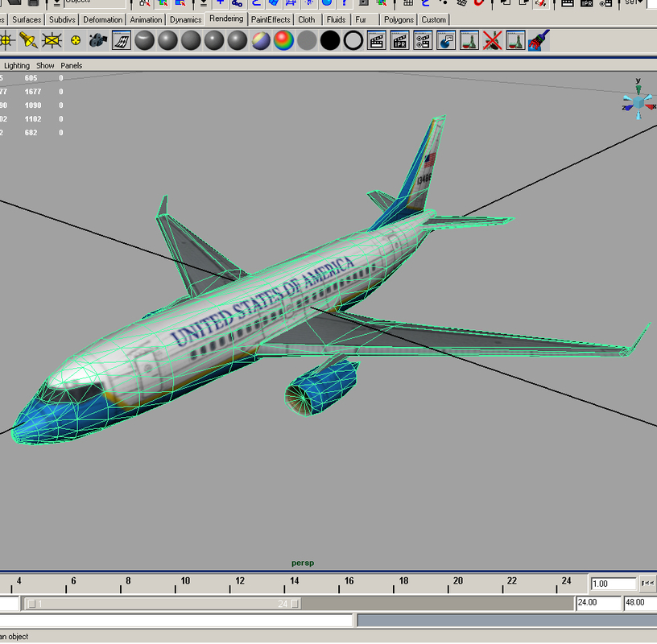Click the IPR render clapboard icon
The width and height of the screenshot is (657, 644).
pos(400,40)
